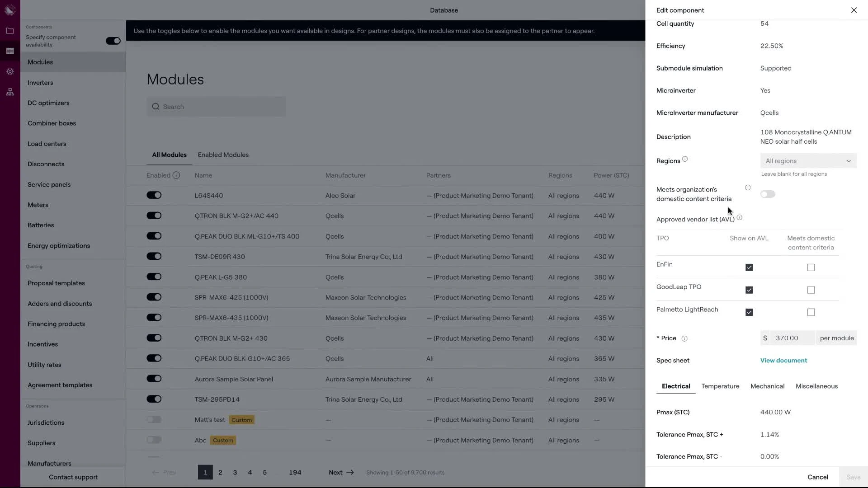Click the Cancel button

point(817,477)
